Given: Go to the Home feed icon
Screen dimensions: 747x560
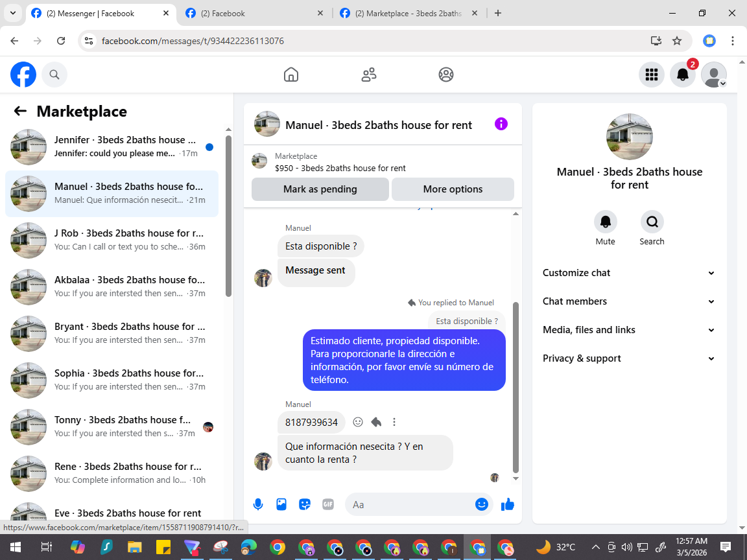Looking at the screenshot, I should (291, 75).
